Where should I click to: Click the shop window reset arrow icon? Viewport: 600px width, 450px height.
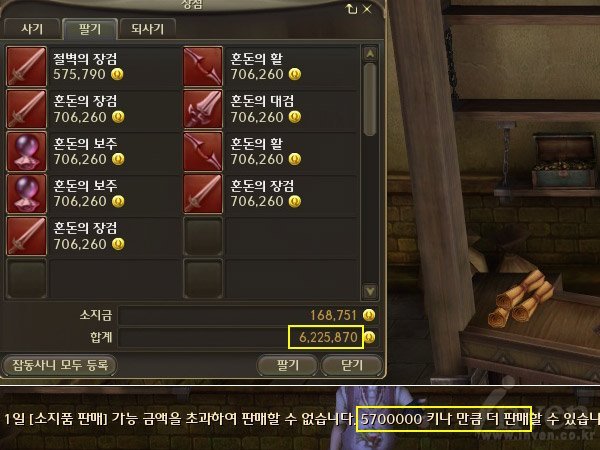coord(351,9)
